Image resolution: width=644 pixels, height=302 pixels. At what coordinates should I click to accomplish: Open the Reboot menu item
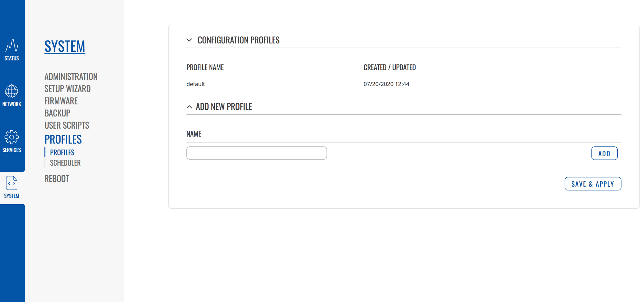[57, 179]
